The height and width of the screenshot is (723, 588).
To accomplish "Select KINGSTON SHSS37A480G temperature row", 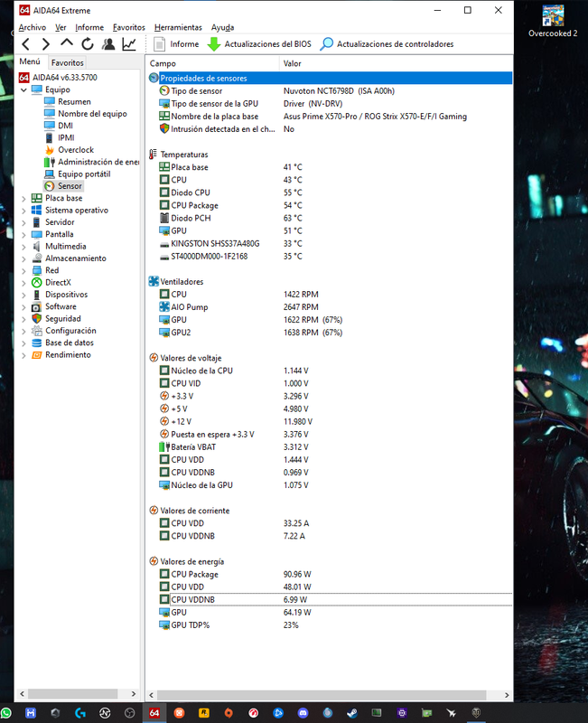I will pos(330,243).
